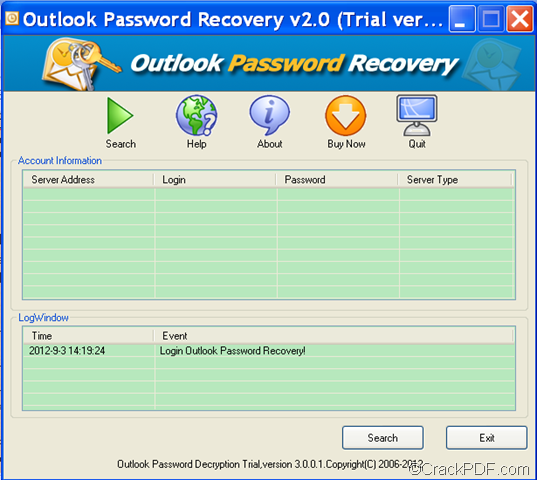Click the copyright version text in footer
Image resolution: width=537 pixels, height=480 pixels.
pos(270,464)
